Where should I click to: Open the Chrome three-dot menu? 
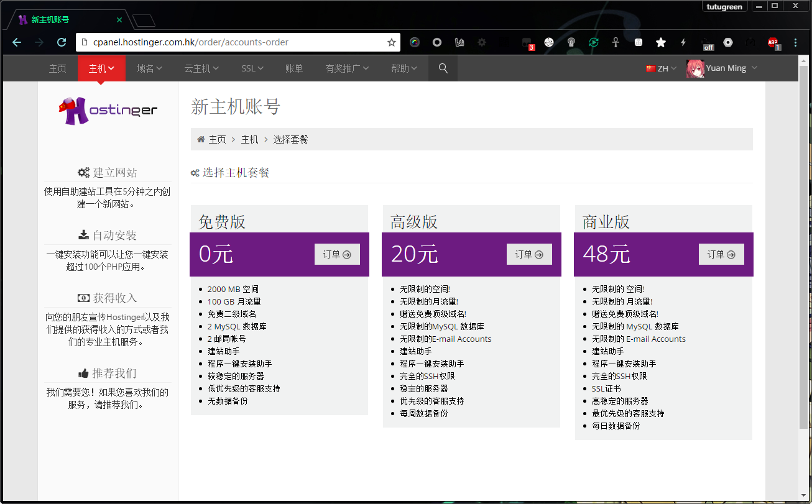click(x=796, y=42)
